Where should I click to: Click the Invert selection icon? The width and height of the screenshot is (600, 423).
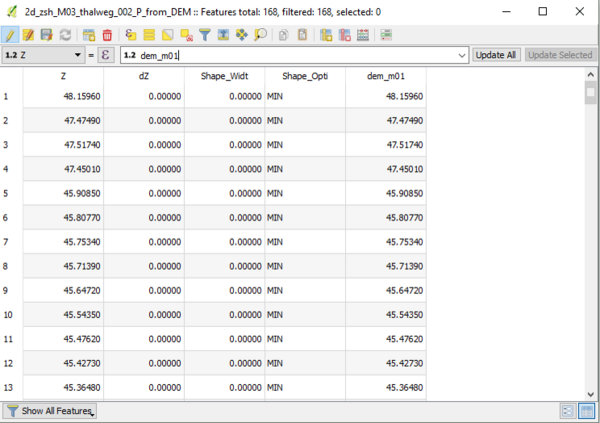167,35
